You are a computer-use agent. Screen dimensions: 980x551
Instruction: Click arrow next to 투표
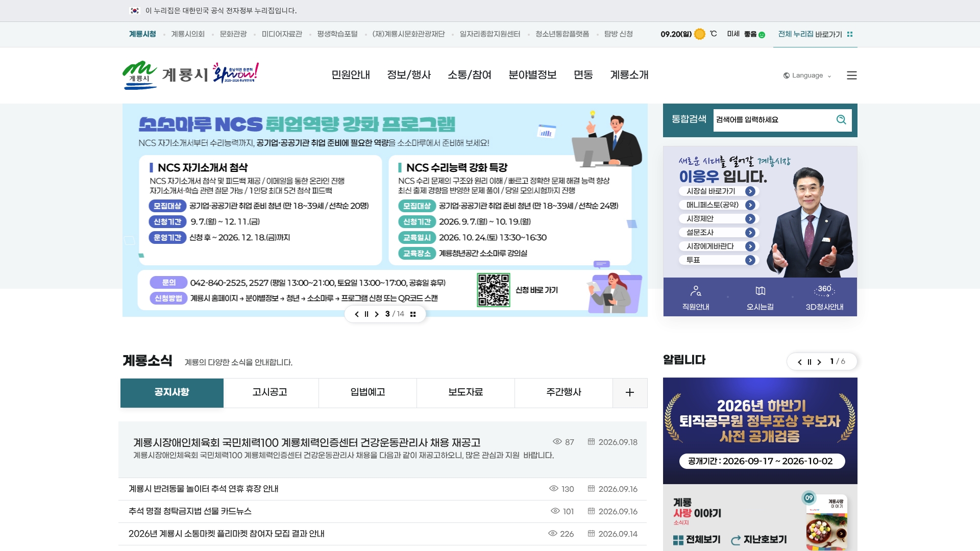[x=750, y=260]
